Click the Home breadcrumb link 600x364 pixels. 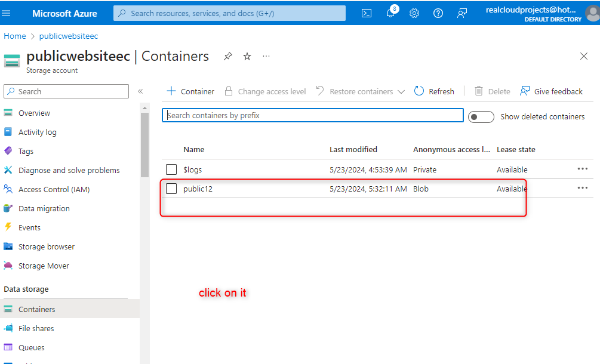point(15,36)
